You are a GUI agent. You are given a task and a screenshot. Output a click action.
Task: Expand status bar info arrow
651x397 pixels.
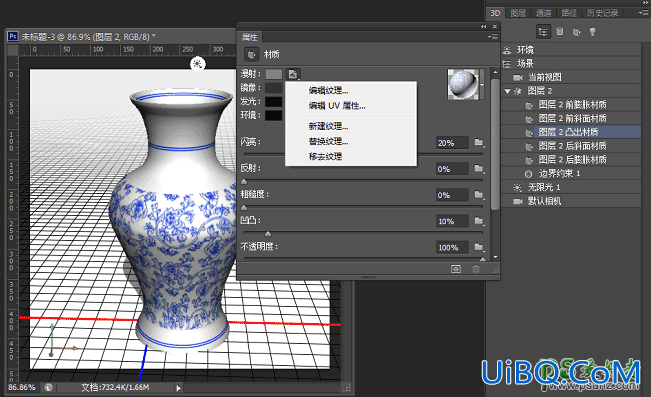pyautogui.click(x=178, y=388)
